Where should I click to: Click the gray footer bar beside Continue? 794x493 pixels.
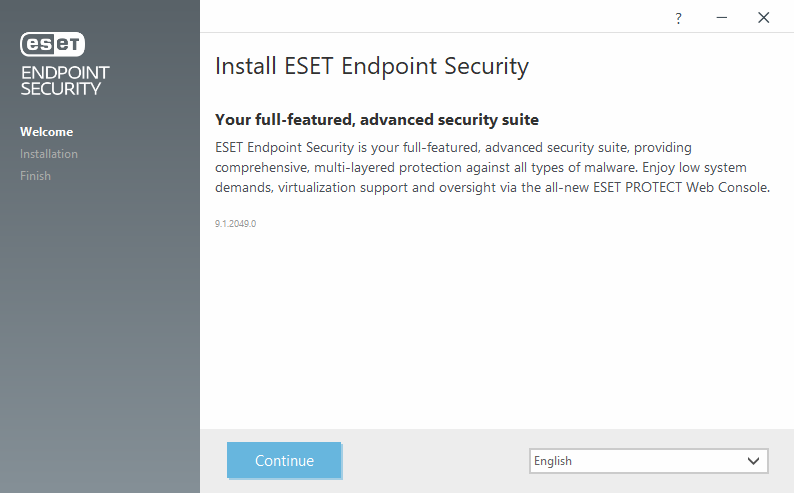point(435,461)
